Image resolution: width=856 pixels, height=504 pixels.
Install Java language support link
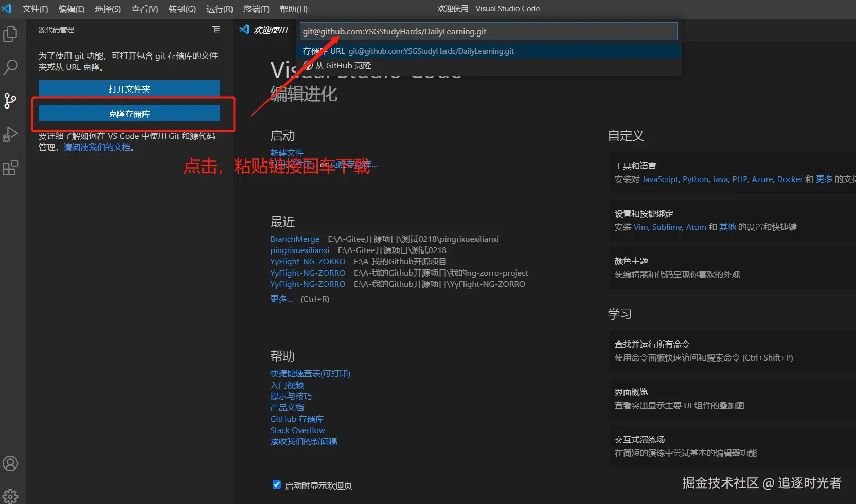click(720, 179)
